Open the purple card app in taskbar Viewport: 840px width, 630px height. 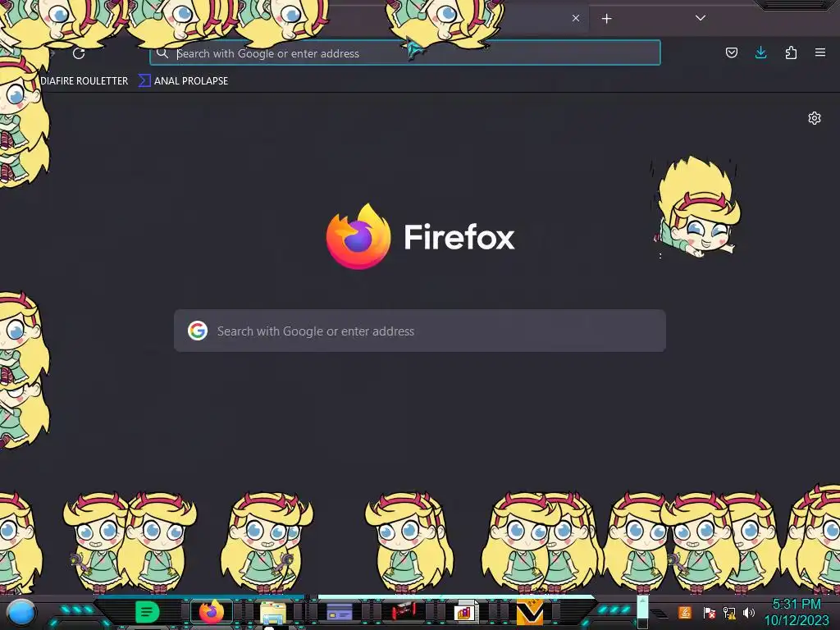coord(339,612)
